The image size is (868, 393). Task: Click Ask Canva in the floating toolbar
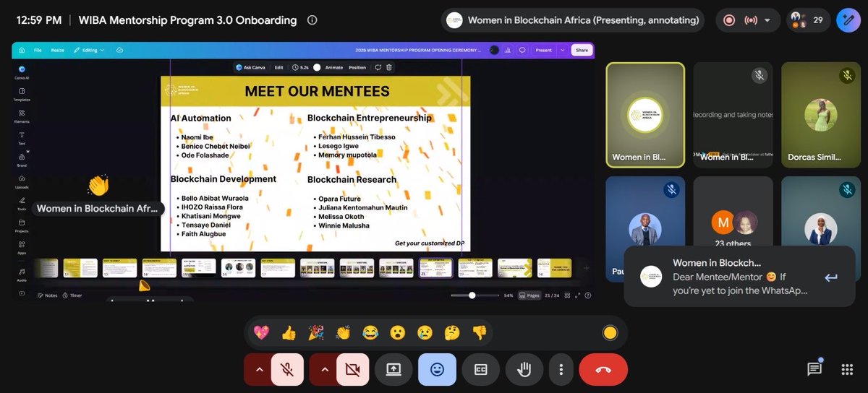(251, 67)
